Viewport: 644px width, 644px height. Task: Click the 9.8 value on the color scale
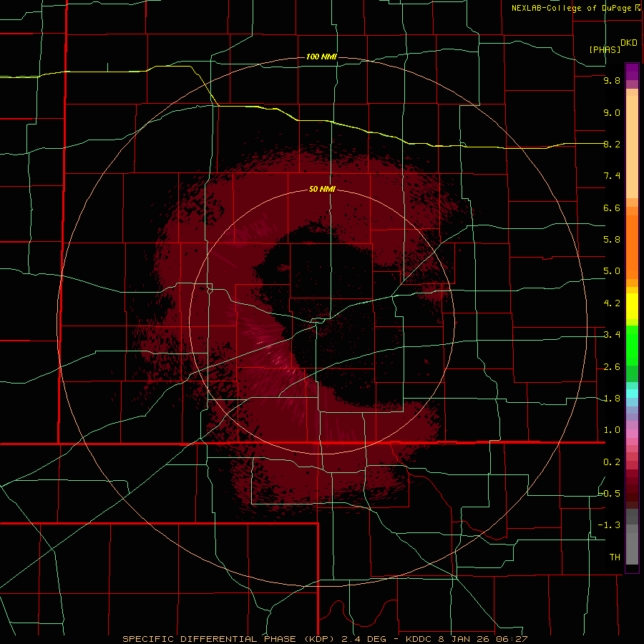coord(612,80)
